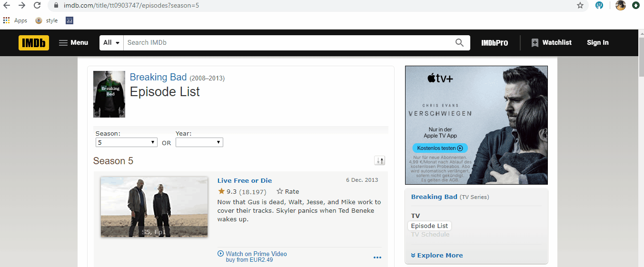Open Breaking Bad sidebar series link
This screenshot has width=644, height=267.
[434, 197]
